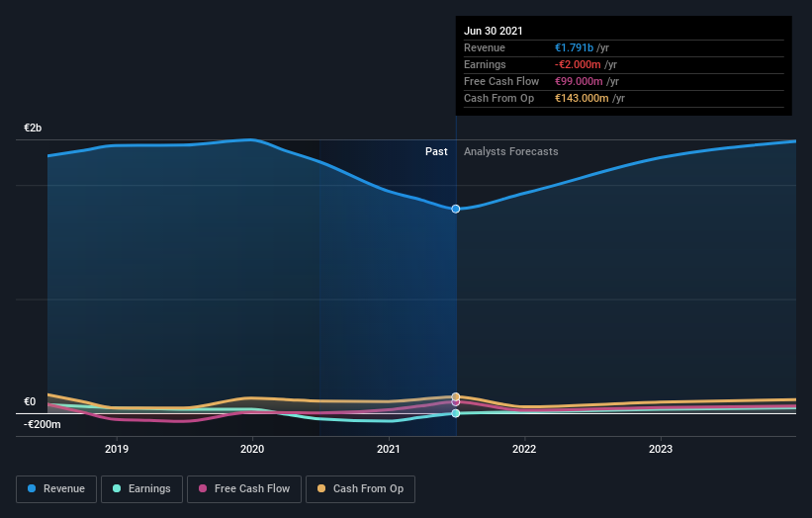Click the Jun 30 2021 tooltip date
Viewport: 812px width, 518px height.
coord(493,31)
